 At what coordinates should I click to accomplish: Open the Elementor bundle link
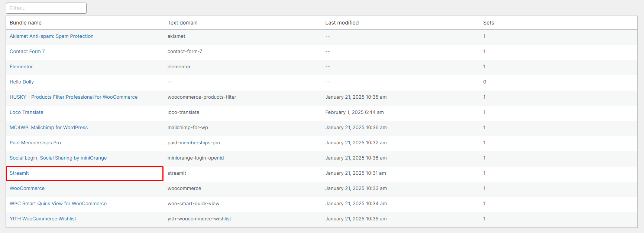click(x=21, y=66)
